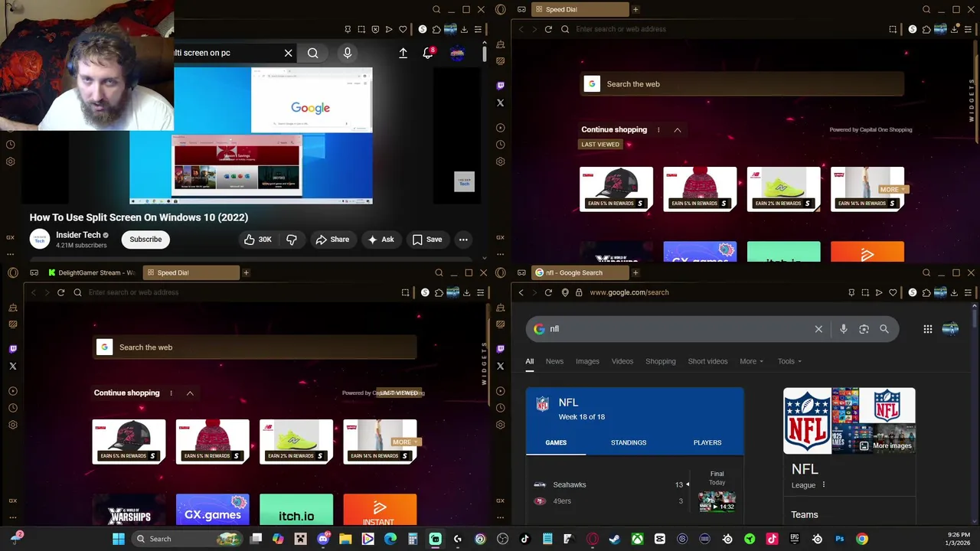The height and width of the screenshot is (551, 980).
Task: Open Twitch sidebar icon in top-right window
Action: click(500, 86)
